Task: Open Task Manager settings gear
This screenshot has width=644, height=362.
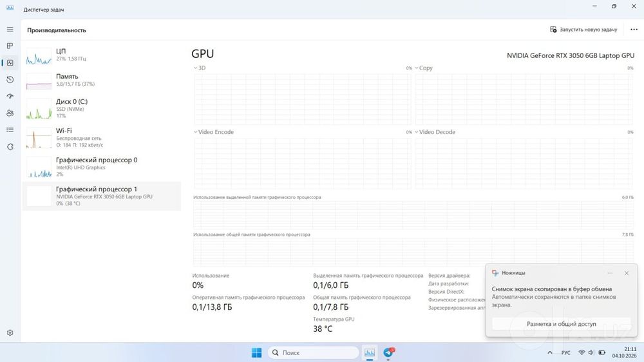Action: pos(10,333)
